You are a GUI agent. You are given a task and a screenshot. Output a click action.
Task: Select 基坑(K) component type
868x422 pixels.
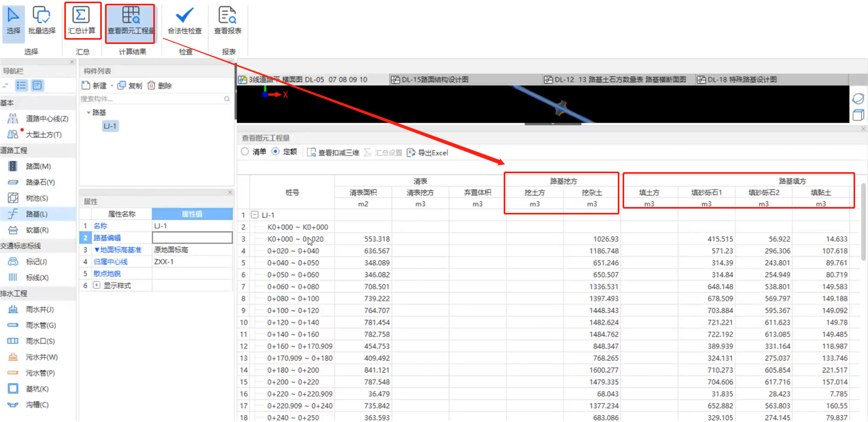pyautogui.click(x=29, y=389)
